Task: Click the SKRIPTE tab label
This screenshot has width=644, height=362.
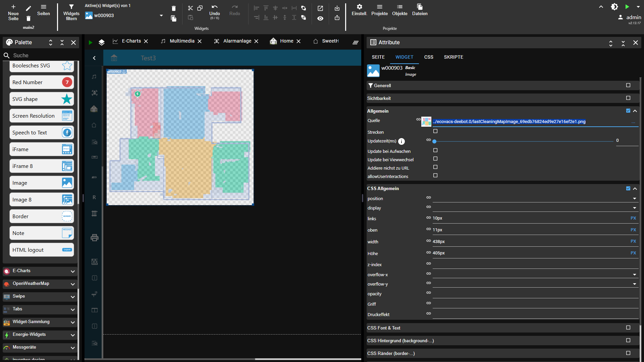Action: tap(453, 57)
